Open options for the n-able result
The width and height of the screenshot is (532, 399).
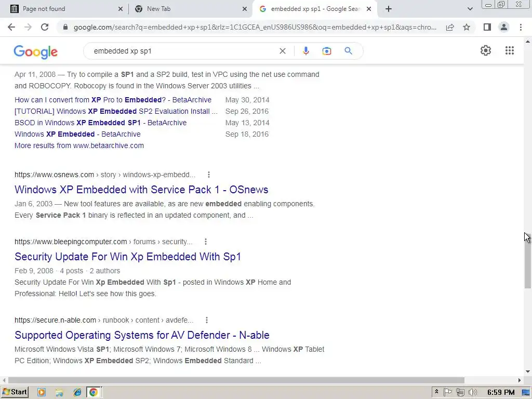[x=207, y=320]
